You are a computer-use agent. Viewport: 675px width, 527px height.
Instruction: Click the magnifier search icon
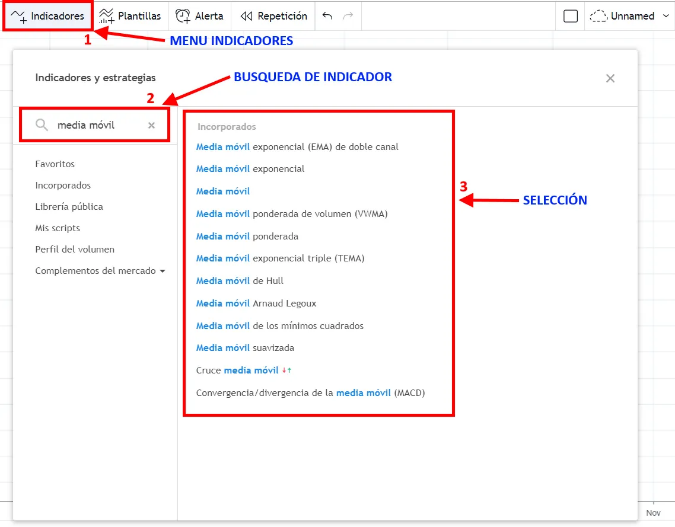[x=41, y=125]
